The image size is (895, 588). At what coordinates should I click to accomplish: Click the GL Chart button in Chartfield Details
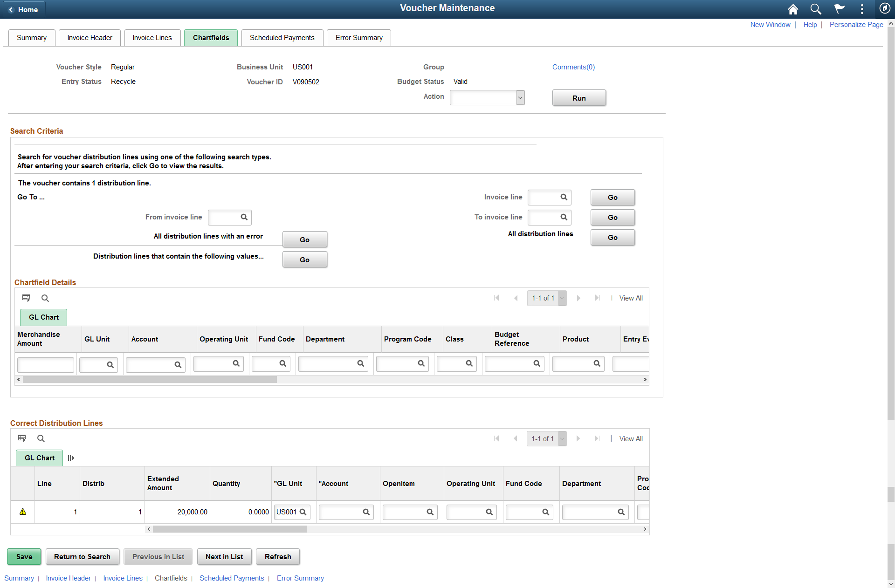(x=43, y=316)
